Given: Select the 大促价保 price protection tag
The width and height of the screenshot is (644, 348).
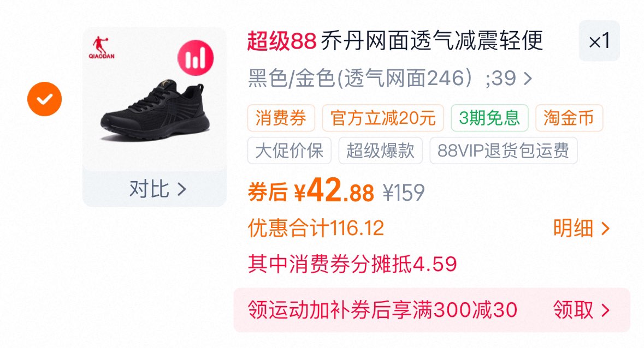Looking at the screenshot, I should [289, 151].
